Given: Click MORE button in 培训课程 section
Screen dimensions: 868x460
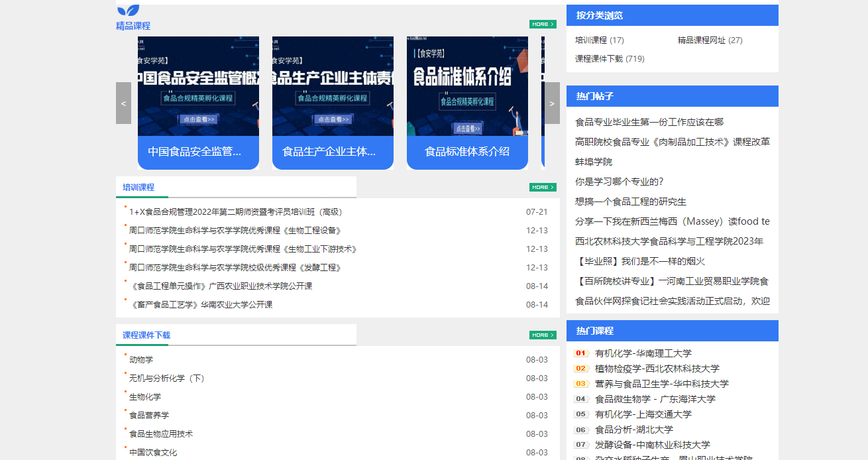Looking at the screenshot, I should click(543, 188).
